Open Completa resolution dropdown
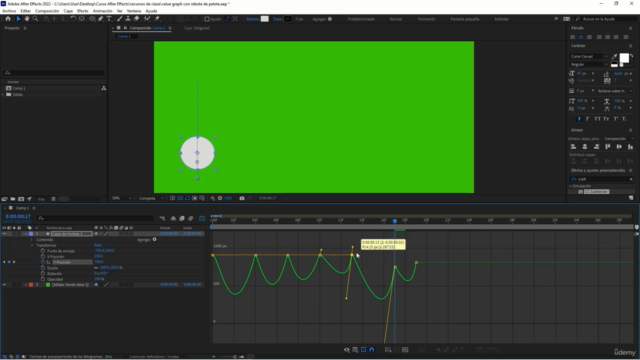 [x=151, y=198]
